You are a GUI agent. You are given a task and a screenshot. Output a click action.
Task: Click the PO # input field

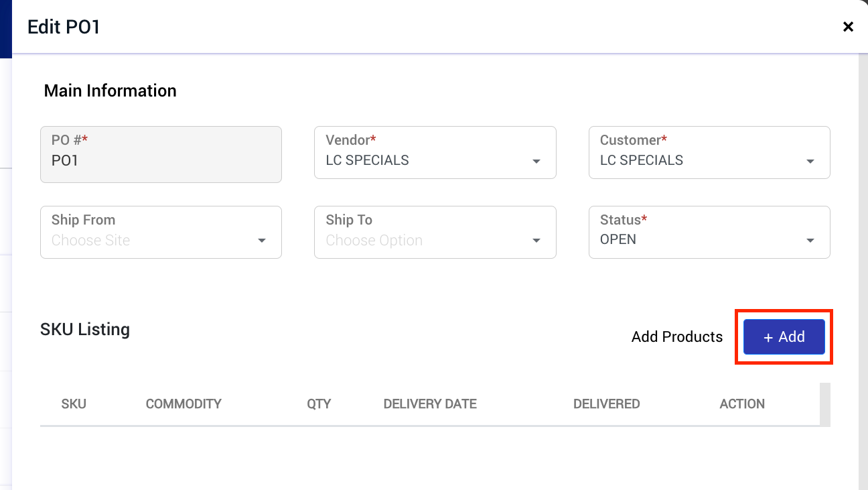[x=161, y=154]
